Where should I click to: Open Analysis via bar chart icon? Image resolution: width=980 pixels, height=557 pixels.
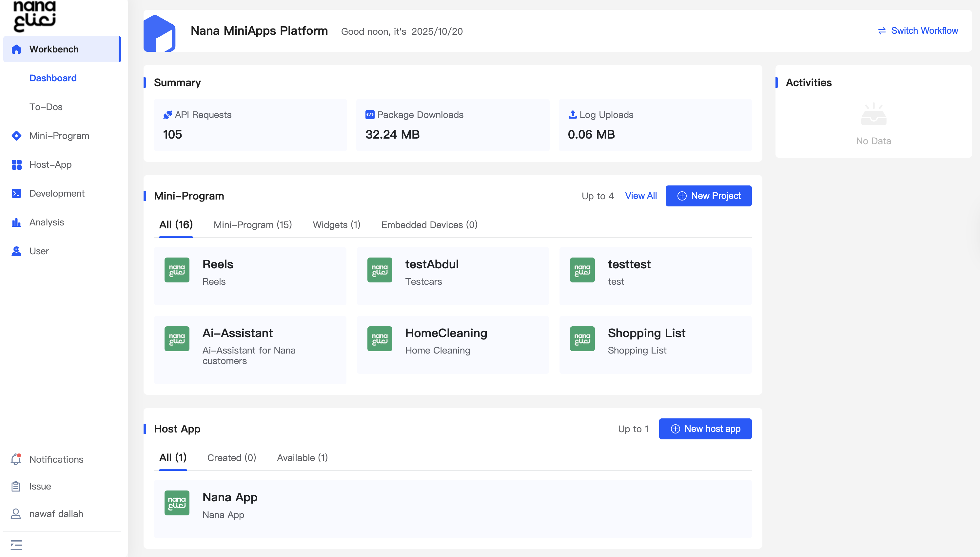[16, 222]
